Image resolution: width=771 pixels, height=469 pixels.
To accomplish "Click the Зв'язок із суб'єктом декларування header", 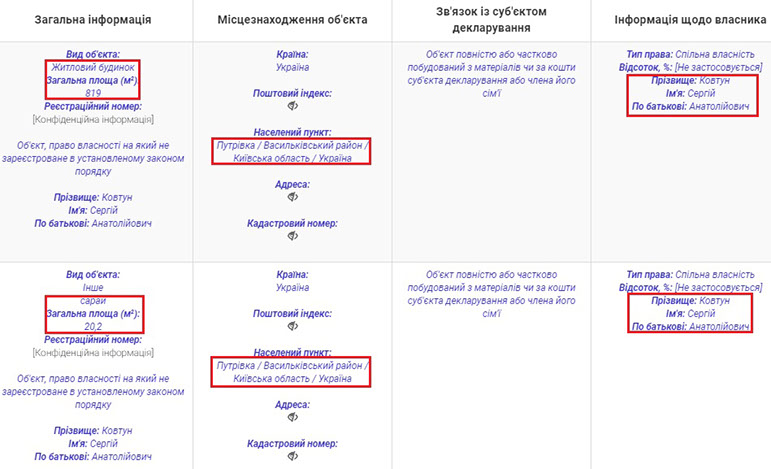I will click(490, 19).
